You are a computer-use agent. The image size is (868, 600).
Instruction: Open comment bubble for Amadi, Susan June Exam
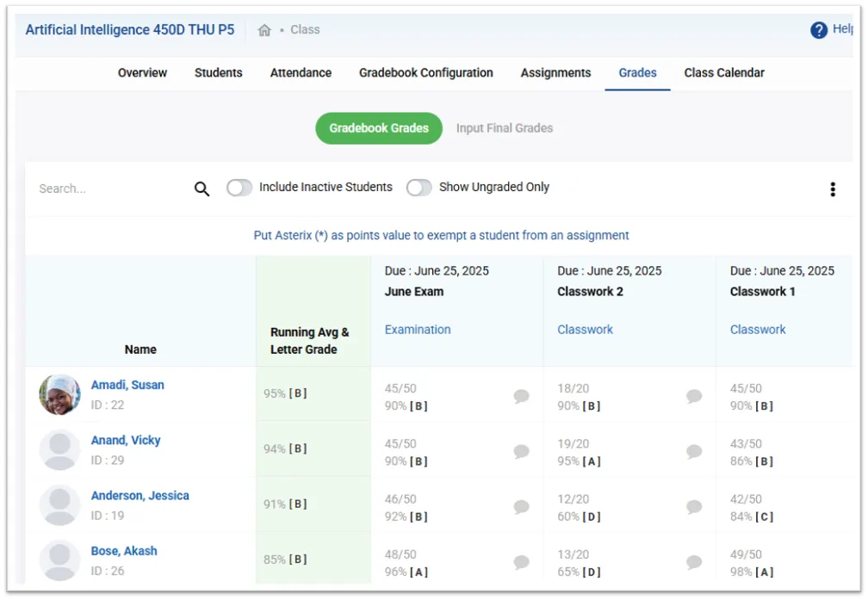[521, 396]
